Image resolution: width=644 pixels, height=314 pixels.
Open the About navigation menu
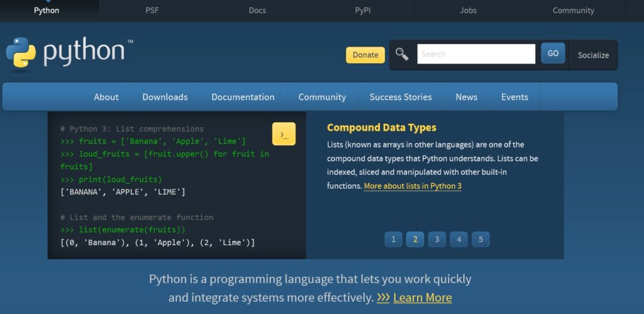106,97
